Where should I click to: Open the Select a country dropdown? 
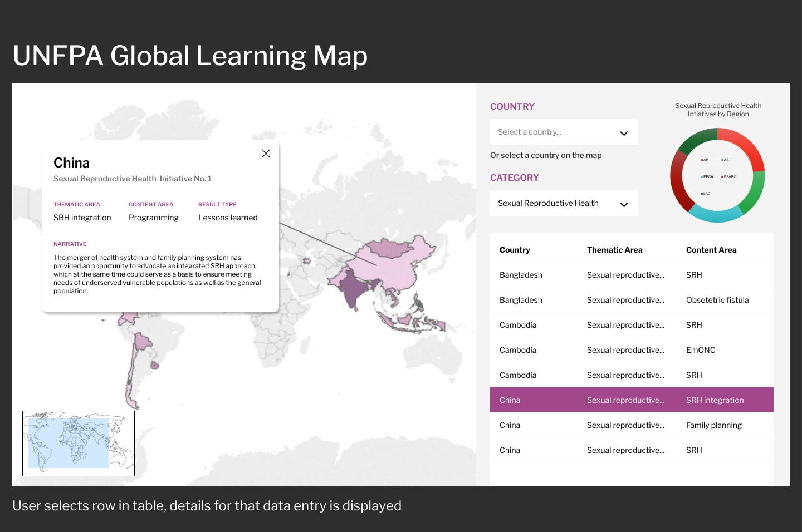[x=564, y=132]
